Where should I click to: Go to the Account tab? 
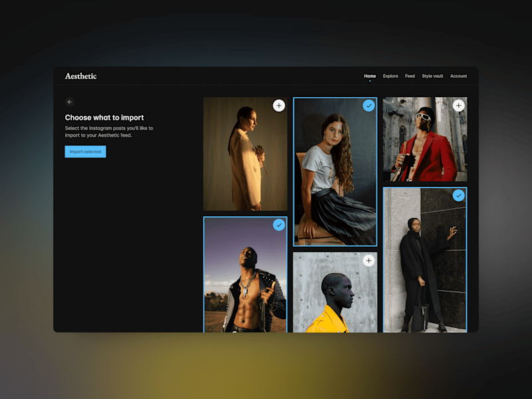coord(458,76)
